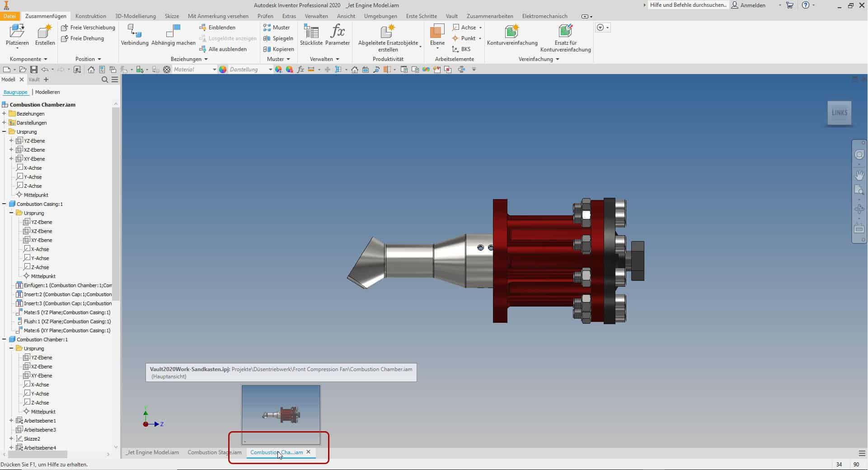
Task: Switch to the Prüfen ribbon tab
Action: point(265,16)
